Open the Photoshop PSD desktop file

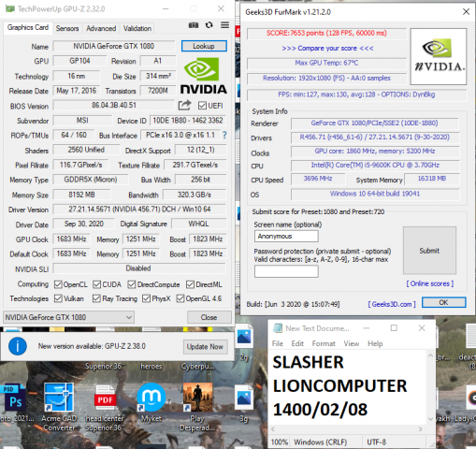pyautogui.click(x=15, y=398)
